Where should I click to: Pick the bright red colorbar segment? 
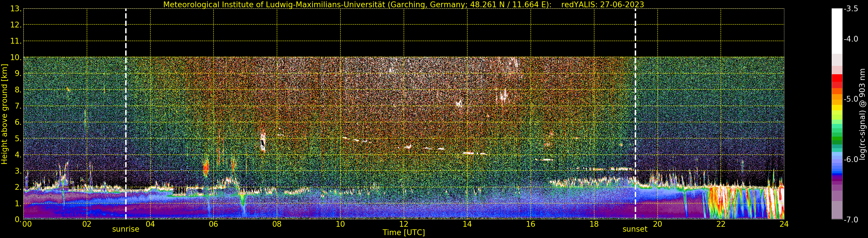[837, 77]
